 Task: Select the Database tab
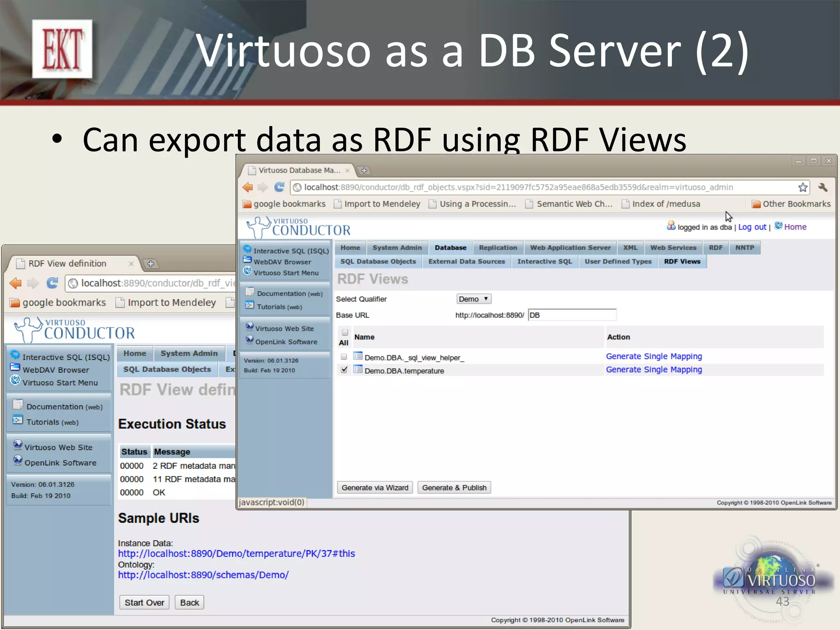pos(450,248)
